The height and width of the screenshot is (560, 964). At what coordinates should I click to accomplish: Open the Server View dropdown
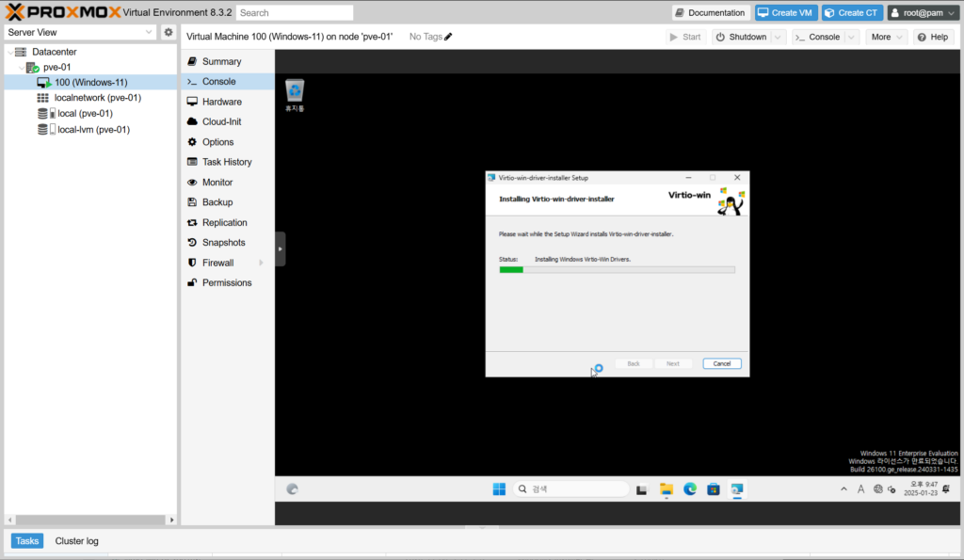pyautogui.click(x=80, y=32)
